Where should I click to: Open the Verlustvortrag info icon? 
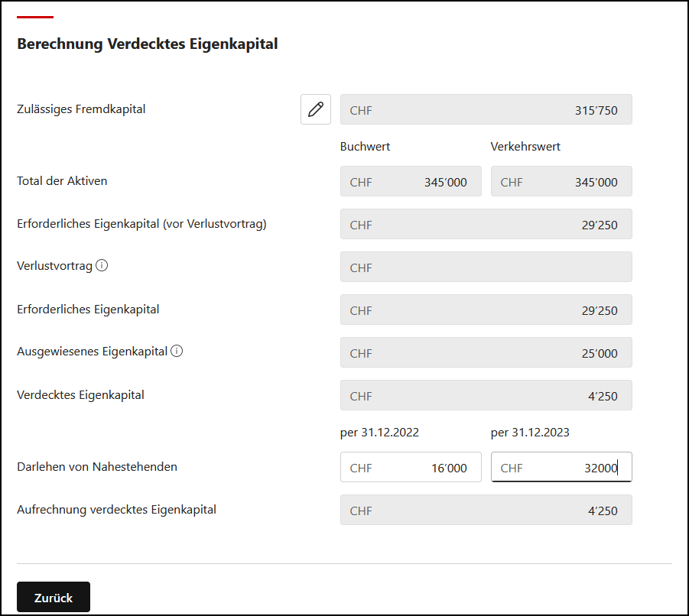102,266
